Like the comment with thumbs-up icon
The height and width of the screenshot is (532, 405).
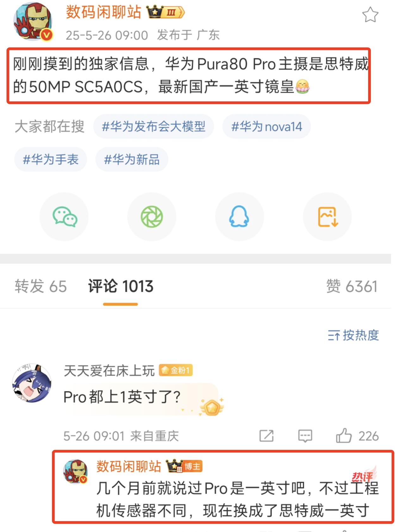(344, 436)
